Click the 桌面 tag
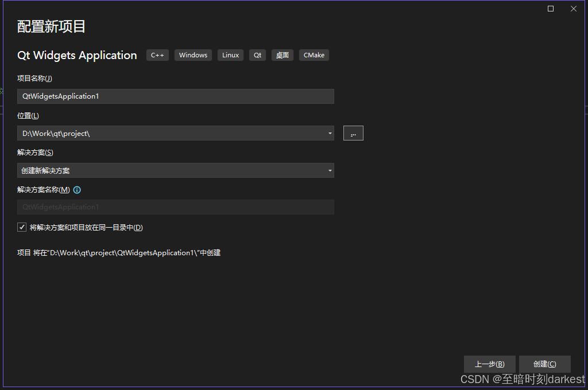Image resolution: width=588 pixels, height=390 pixels. tap(282, 55)
